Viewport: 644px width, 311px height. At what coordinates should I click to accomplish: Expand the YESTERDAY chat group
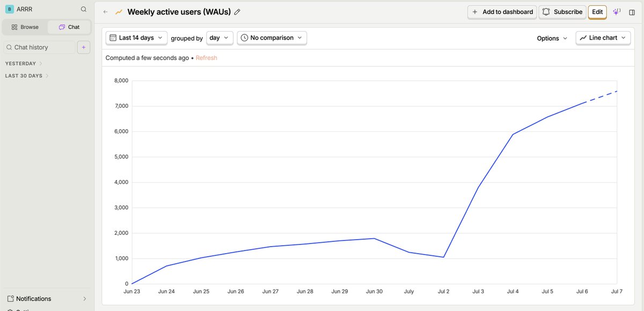24,63
